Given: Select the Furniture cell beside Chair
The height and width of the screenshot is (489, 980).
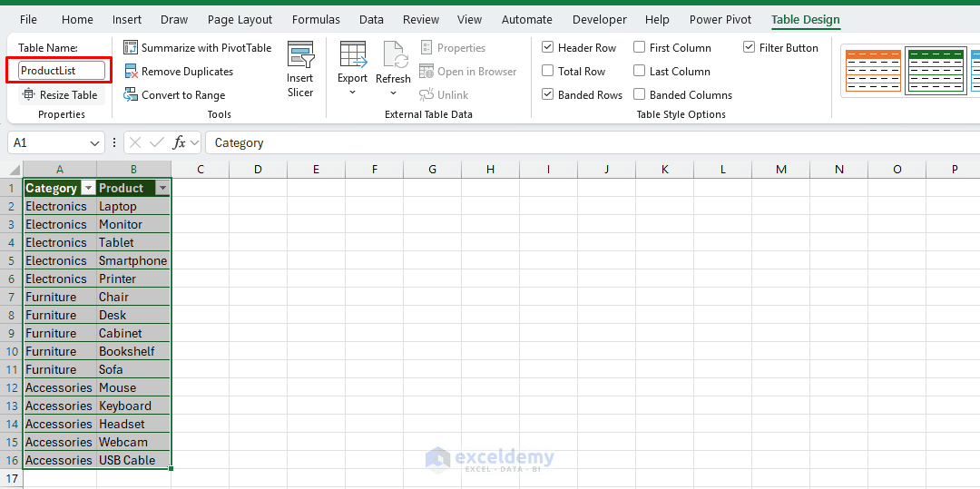Looking at the screenshot, I should coord(60,297).
